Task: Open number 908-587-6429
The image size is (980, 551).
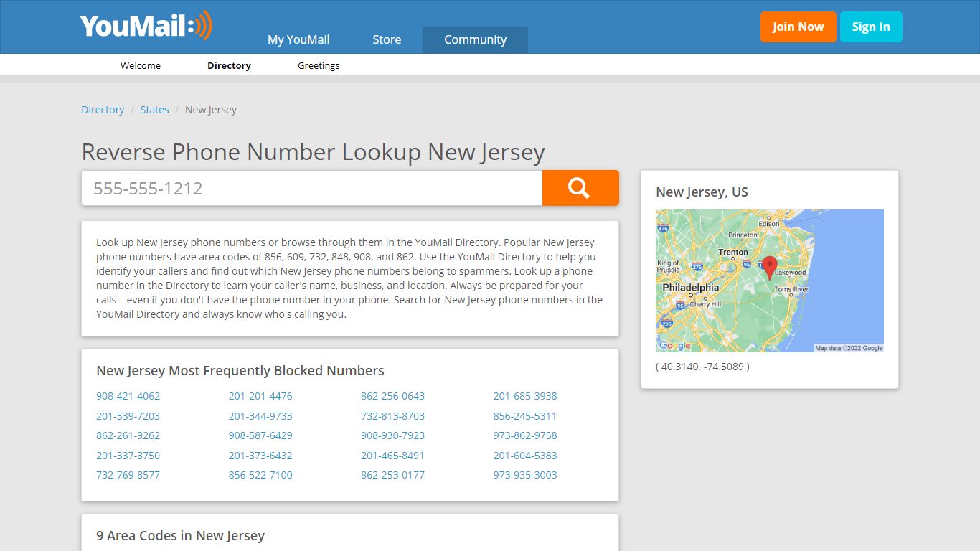Action: 260,435
